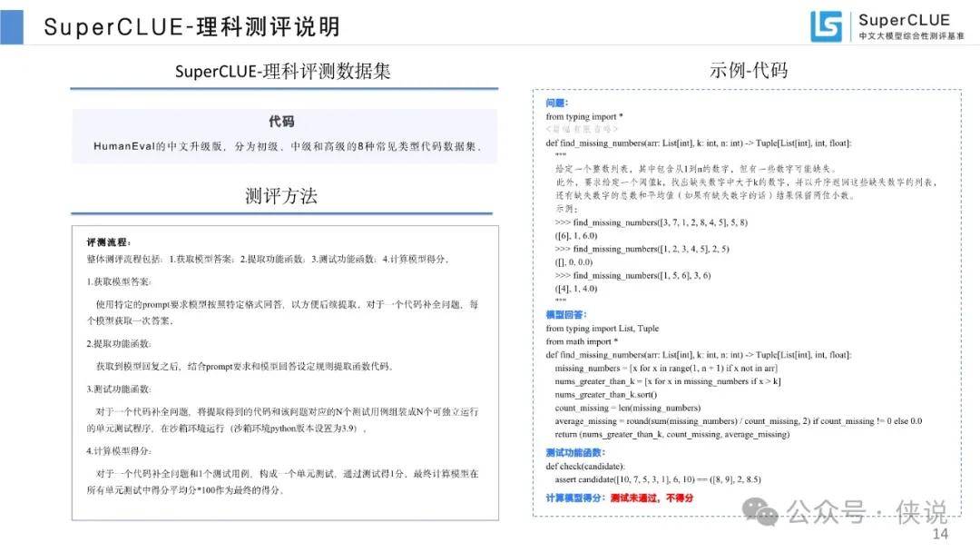Click the '示例:' label in the docstring
Image resolution: width=980 pixels, height=552 pixels.
pyautogui.click(x=567, y=209)
